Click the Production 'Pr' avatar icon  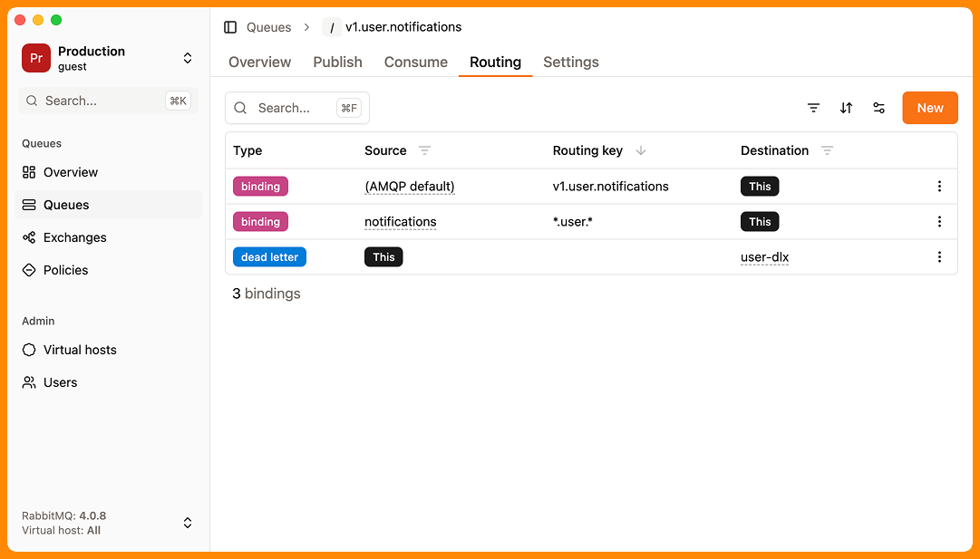coord(36,58)
